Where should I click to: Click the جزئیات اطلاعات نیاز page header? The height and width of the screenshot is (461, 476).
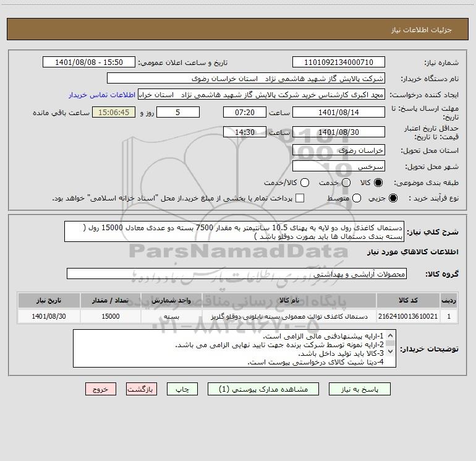[x=422, y=30]
